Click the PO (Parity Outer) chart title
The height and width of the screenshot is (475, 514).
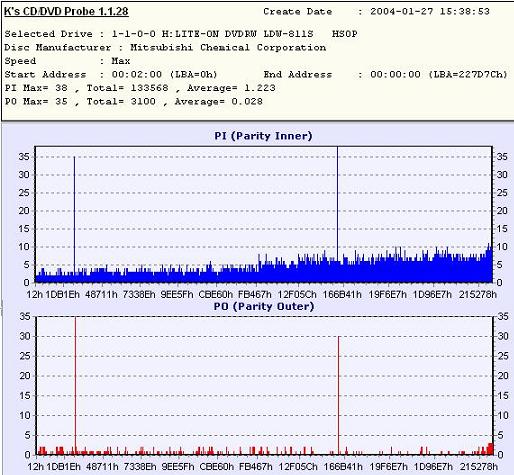pos(264,306)
